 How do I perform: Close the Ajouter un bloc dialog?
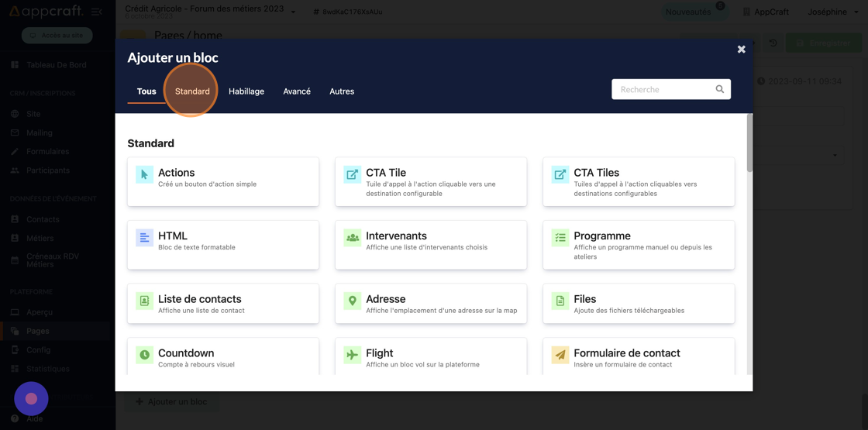pyautogui.click(x=741, y=50)
